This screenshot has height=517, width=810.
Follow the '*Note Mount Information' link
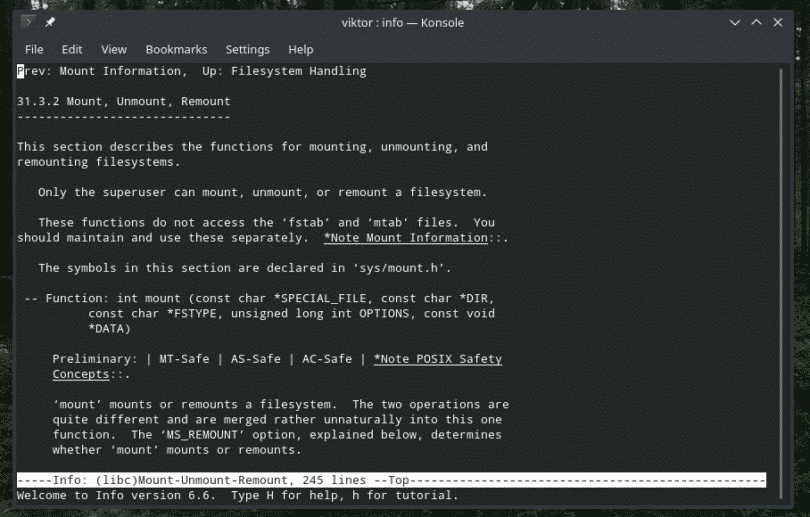406,238
